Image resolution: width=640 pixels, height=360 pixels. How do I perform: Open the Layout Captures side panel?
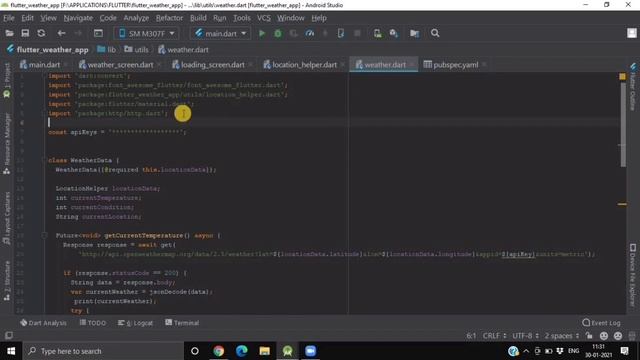pos(7,218)
